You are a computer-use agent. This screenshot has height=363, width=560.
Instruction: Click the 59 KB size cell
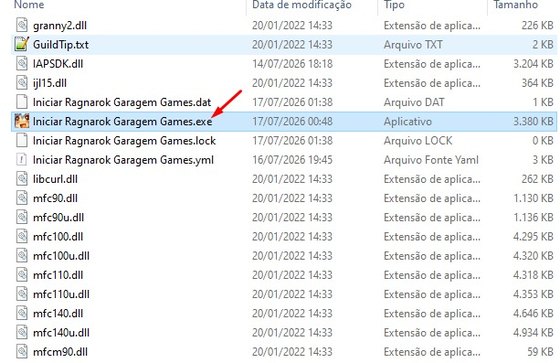click(x=540, y=352)
